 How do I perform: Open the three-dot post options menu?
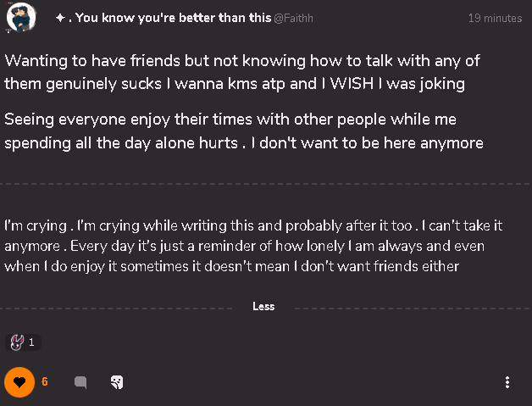[507, 382]
